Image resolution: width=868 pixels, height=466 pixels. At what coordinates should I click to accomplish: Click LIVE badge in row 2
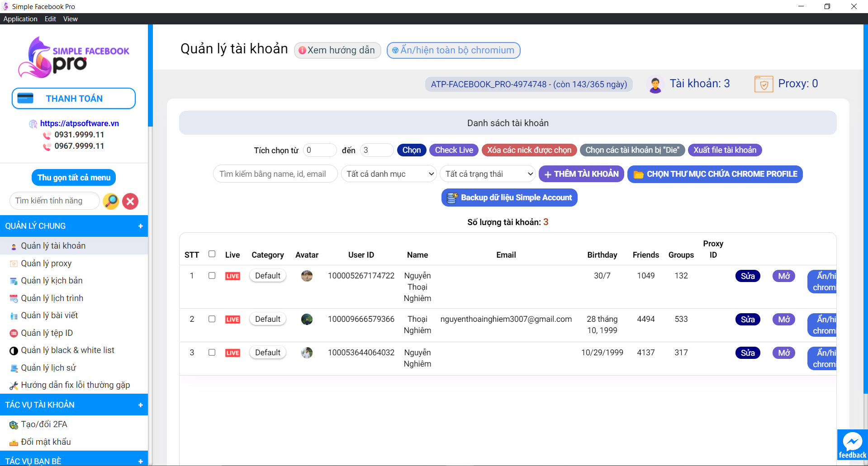pyautogui.click(x=232, y=320)
